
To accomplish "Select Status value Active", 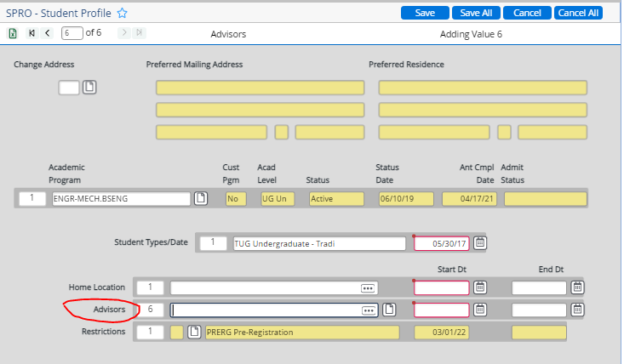I will tap(336, 199).
